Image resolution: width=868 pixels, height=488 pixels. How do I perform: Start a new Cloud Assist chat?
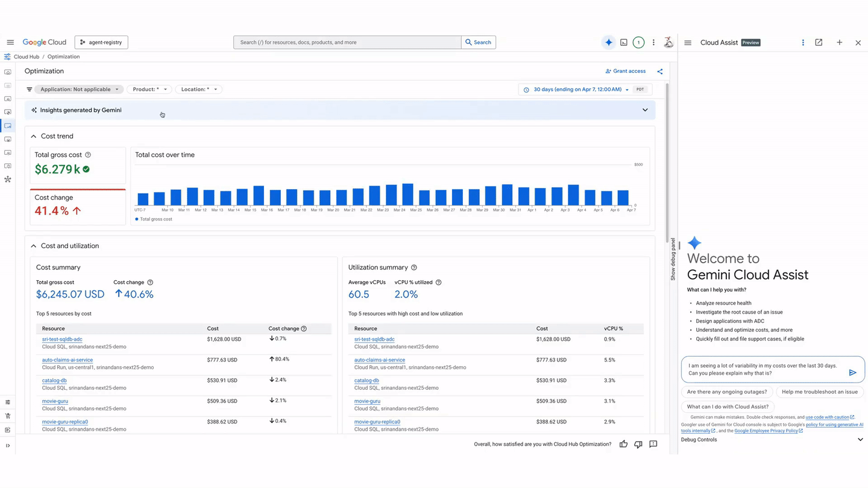[x=839, y=43]
